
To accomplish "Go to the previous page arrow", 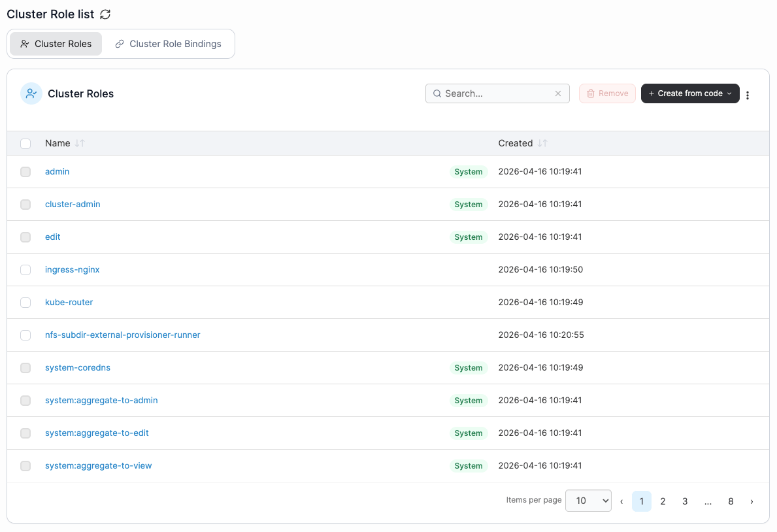I will tap(621, 501).
